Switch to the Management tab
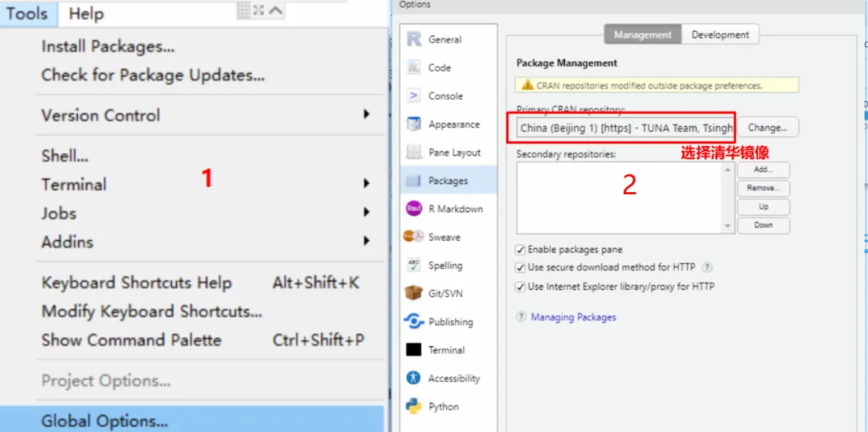The height and width of the screenshot is (432, 868). pyautogui.click(x=643, y=35)
